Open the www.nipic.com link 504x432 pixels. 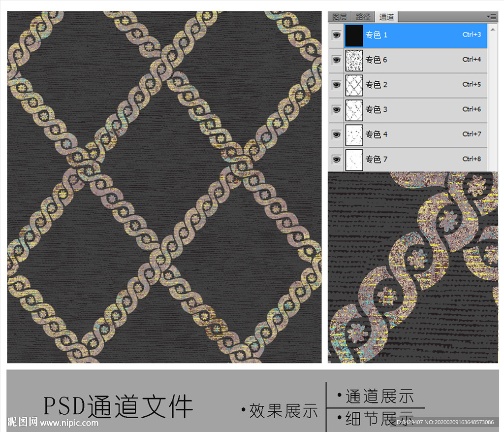[x=69, y=423]
